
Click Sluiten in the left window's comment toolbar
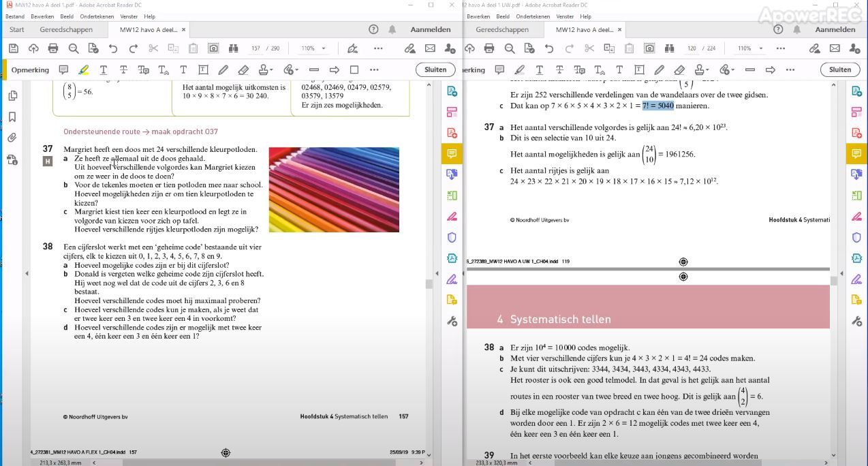coord(435,69)
